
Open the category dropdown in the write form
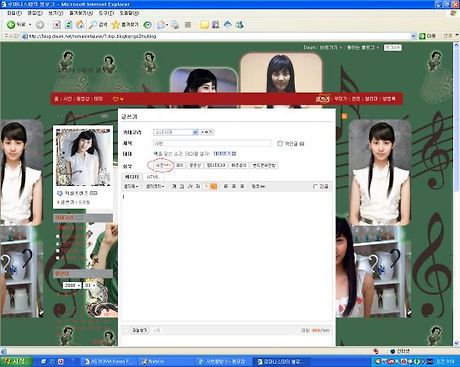coord(176,132)
